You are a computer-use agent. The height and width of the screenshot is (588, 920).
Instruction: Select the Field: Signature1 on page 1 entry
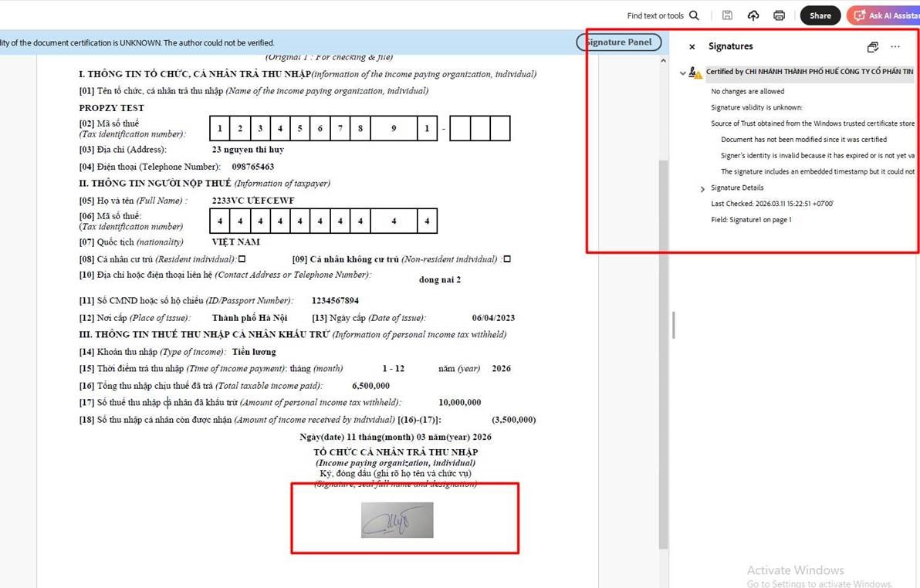751,220
